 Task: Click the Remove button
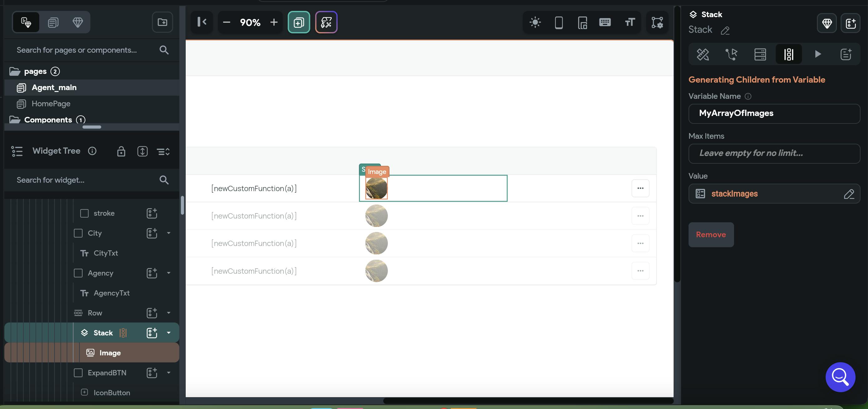711,235
